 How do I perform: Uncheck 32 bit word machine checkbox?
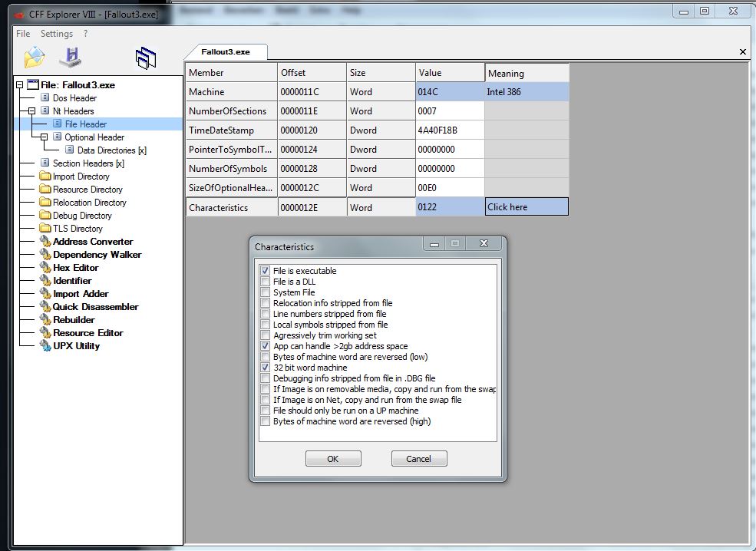coord(266,367)
